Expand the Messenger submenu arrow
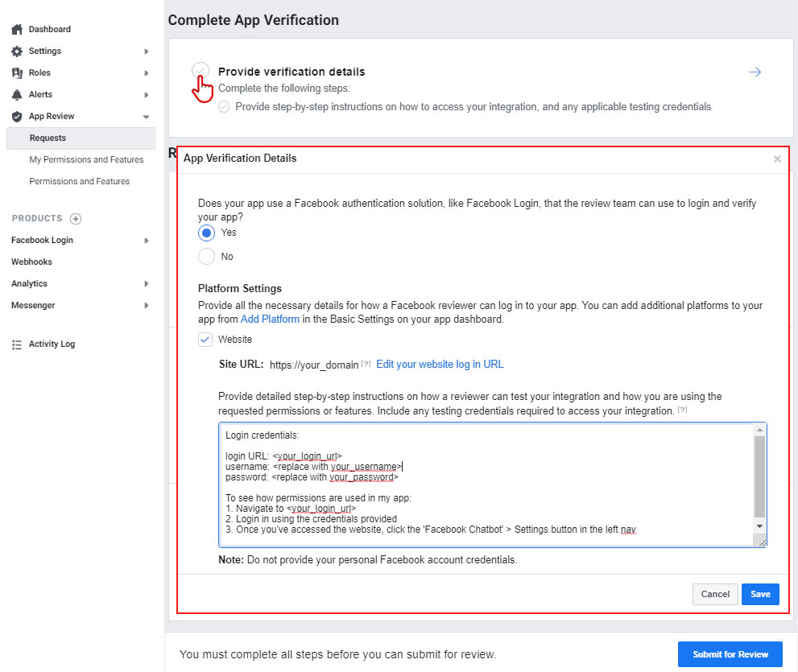The height and width of the screenshot is (672, 798). tap(146, 306)
